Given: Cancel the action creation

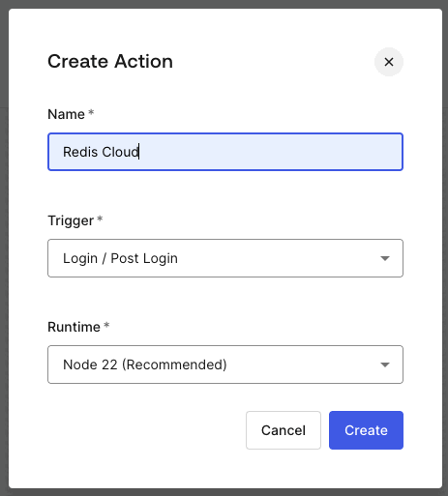Looking at the screenshot, I should pos(284,430).
